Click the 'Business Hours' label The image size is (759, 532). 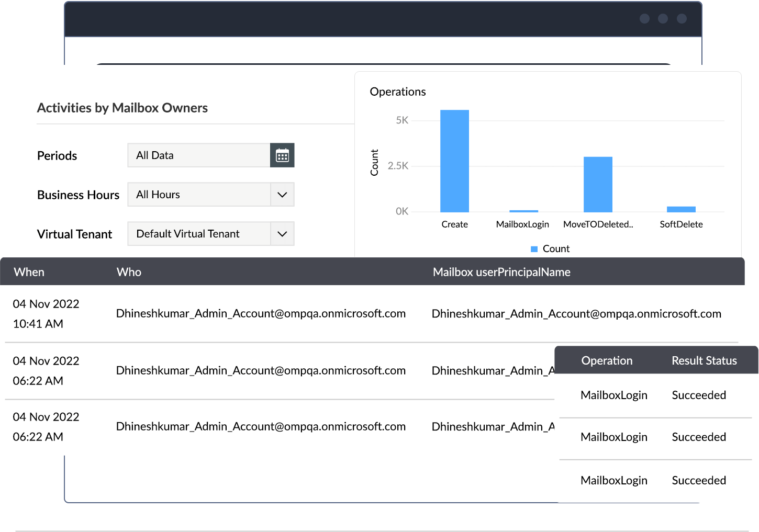pyautogui.click(x=79, y=195)
